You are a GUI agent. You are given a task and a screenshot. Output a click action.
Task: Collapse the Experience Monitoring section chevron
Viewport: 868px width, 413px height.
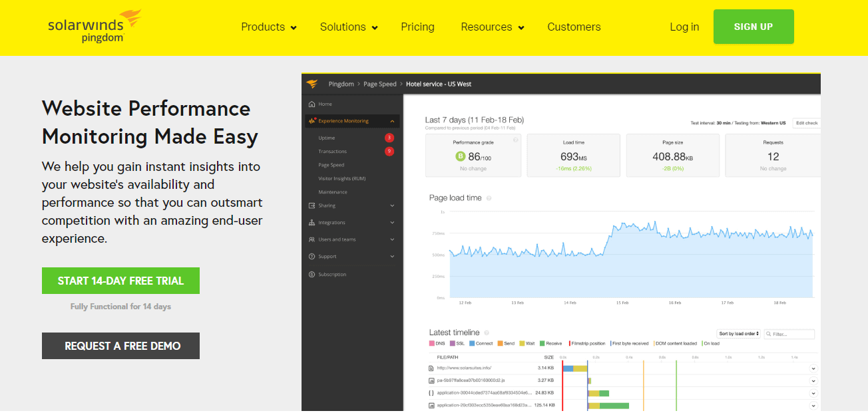coord(392,121)
